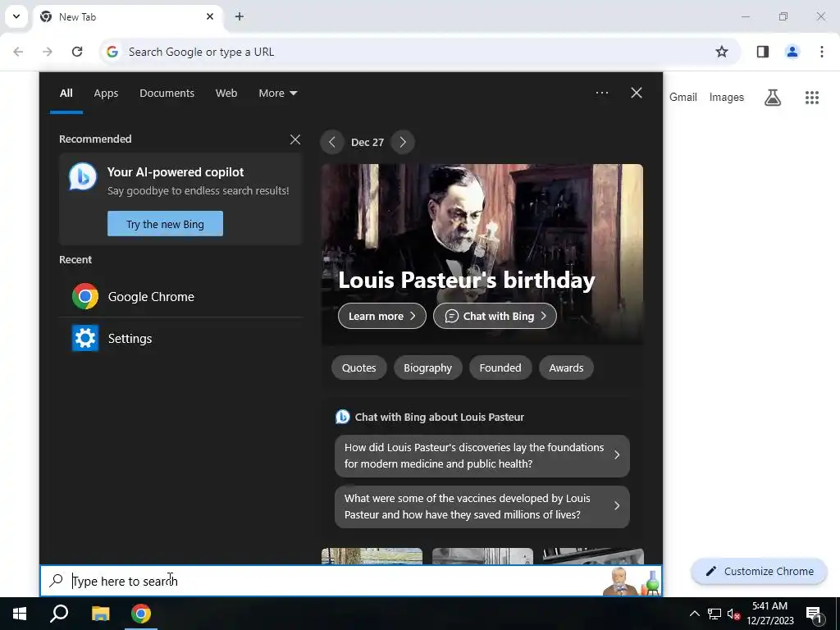Open network status tray icon
The height and width of the screenshot is (630, 840).
(x=714, y=614)
